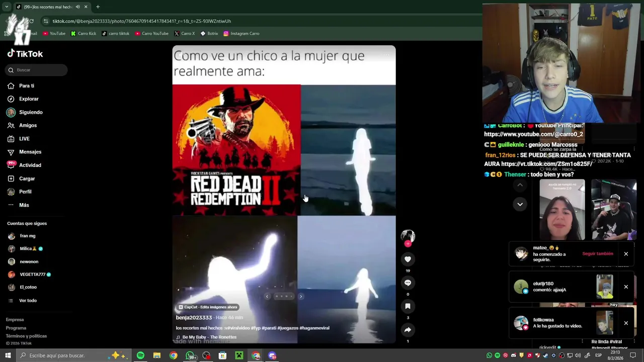Open the Instagram Carro bookmark
This screenshot has height=362, width=644.
242,34
